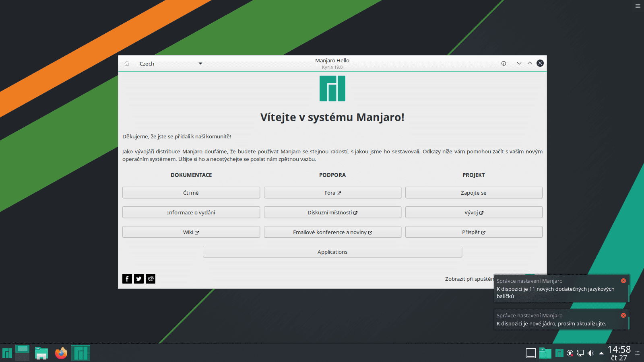Image resolution: width=644 pixels, height=362 pixels.
Task: Click the home icon in the title bar
Action: tap(127, 63)
